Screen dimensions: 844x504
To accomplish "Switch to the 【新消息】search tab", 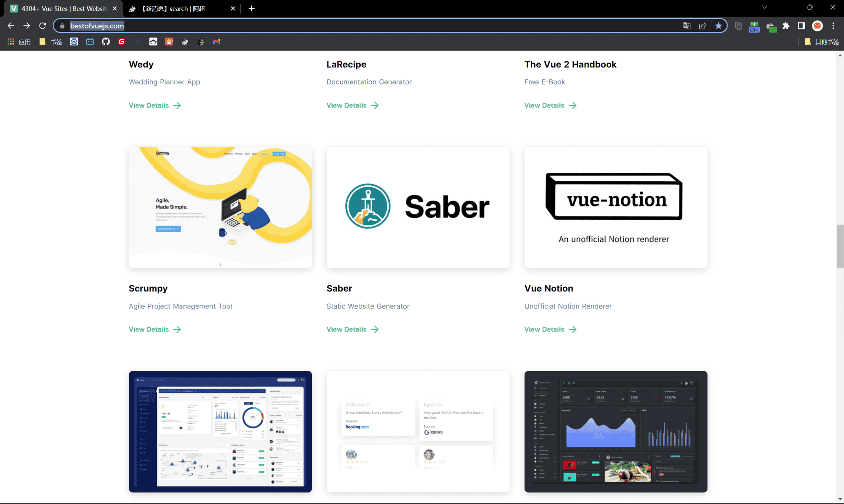I will pyautogui.click(x=179, y=8).
